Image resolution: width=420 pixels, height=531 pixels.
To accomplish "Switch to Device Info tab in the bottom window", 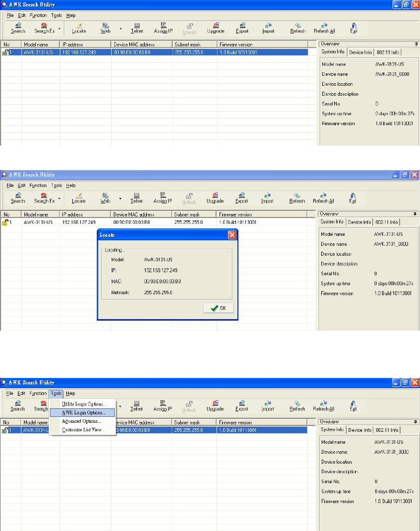I will 360,430.
